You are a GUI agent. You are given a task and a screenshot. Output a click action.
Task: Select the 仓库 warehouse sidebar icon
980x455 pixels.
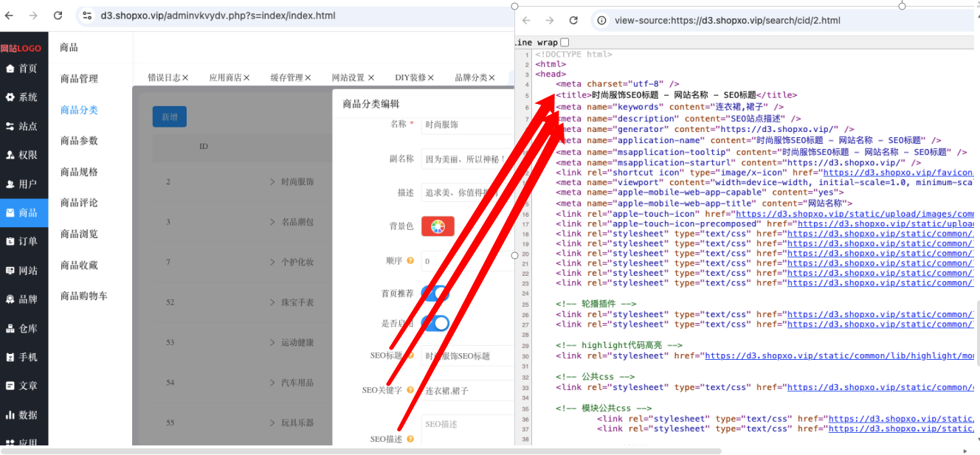point(10,328)
